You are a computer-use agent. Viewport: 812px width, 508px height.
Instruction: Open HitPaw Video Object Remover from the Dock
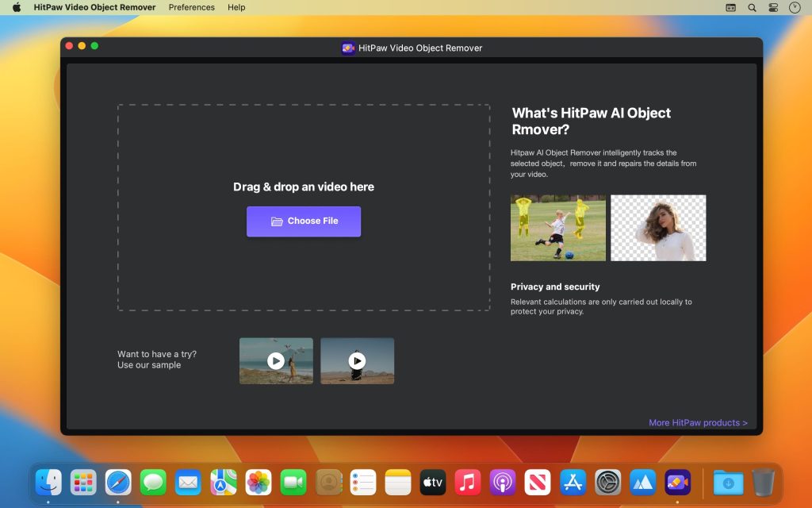pyautogui.click(x=678, y=482)
